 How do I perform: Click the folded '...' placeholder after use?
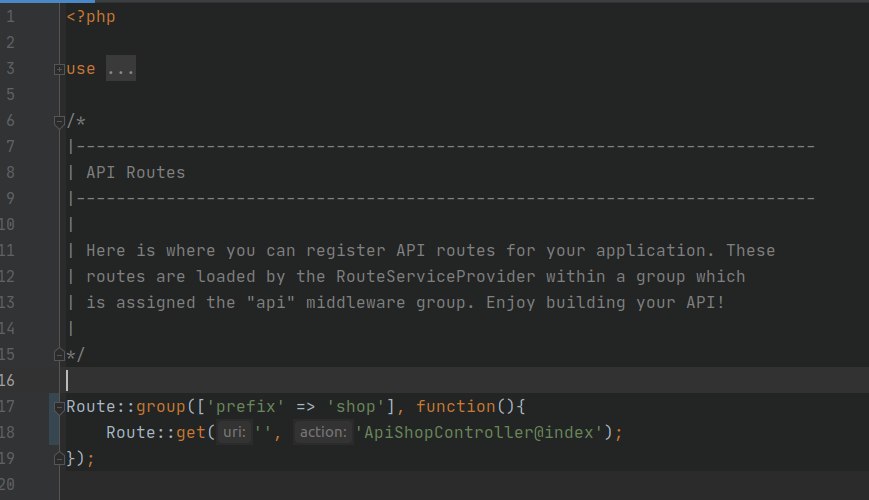pos(121,69)
